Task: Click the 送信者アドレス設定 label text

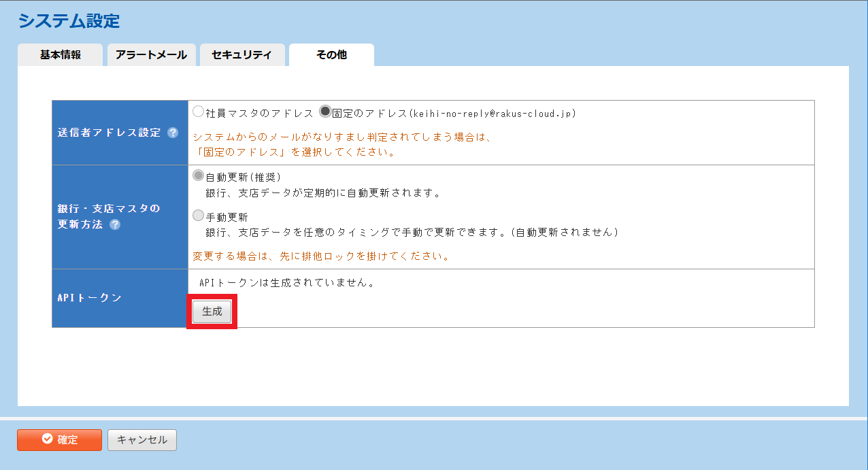Action: coord(109,133)
